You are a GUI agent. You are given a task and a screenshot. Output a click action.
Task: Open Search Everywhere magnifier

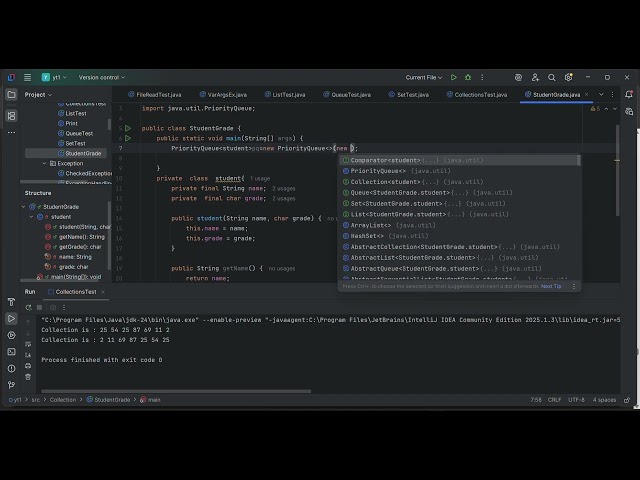(551, 77)
